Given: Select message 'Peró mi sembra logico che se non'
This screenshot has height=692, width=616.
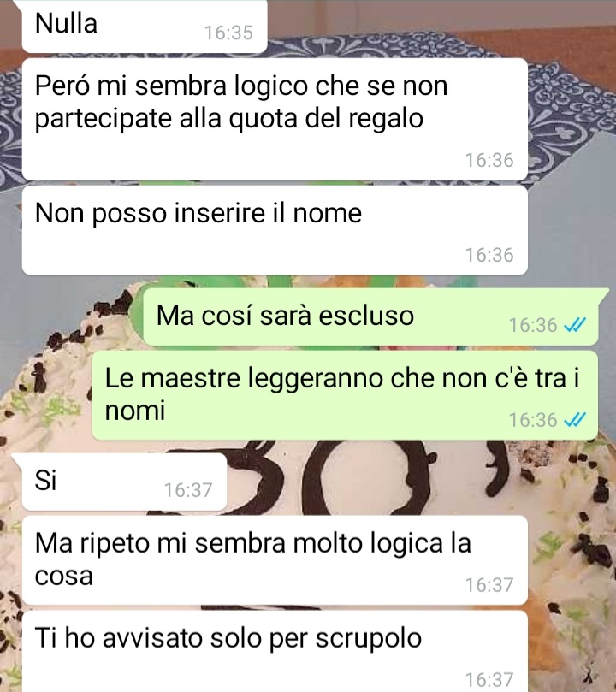Looking at the screenshot, I should point(275,119).
